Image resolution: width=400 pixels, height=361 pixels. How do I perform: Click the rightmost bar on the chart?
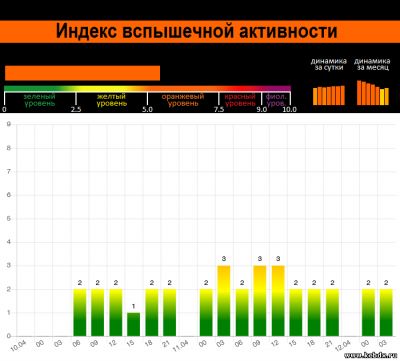[386, 312]
